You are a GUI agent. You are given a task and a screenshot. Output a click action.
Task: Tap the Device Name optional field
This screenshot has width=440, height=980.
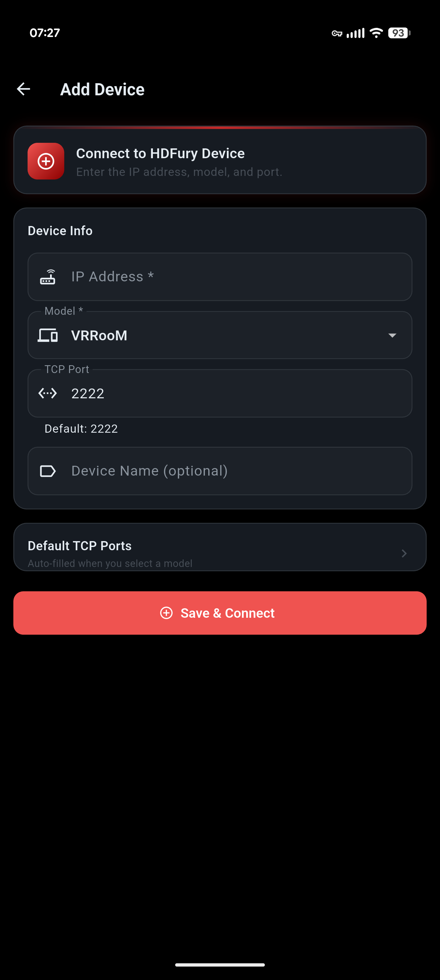click(x=220, y=471)
